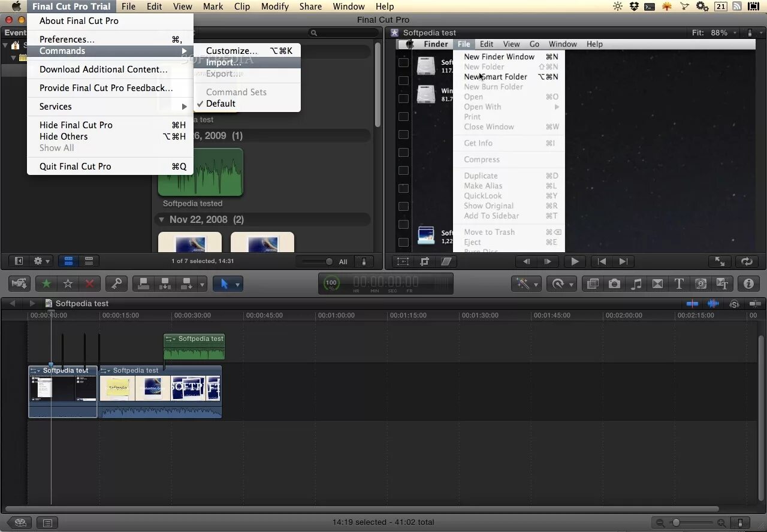Click the Import from Camera icon
The width and height of the screenshot is (767, 532).
pyautogui.click(x=20, y=283)
